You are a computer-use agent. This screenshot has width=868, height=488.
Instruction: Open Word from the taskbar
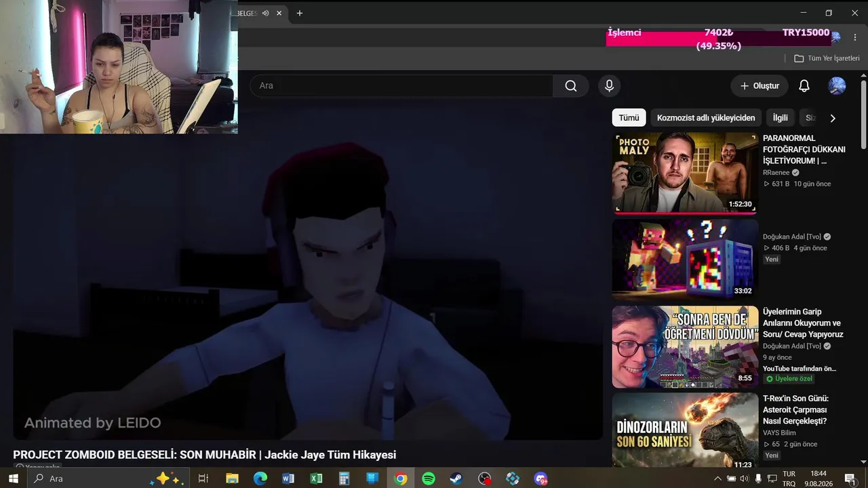coord(288,479)
